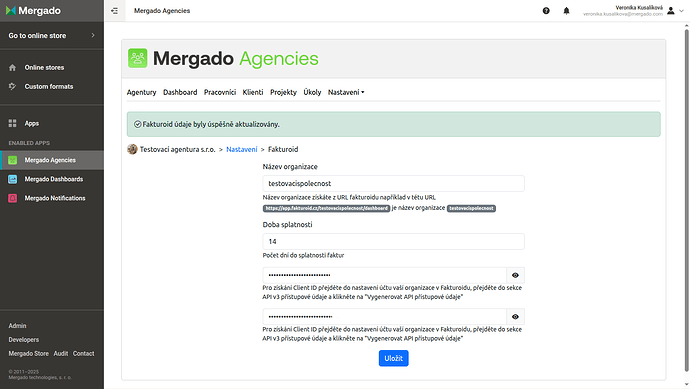Viewport: 690px width, 389px height.
Task: Click the Audit footer link
Action: point(61,353)
